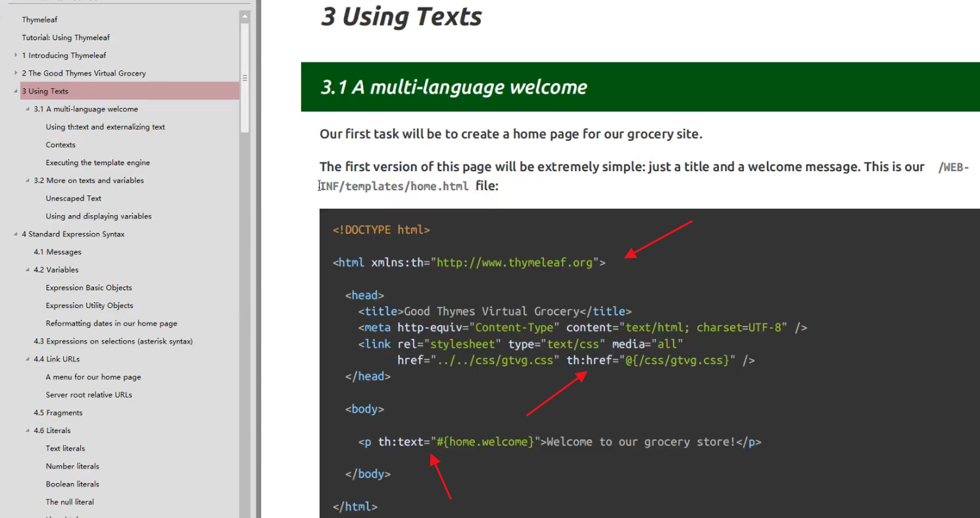Open 'Expression Utility Objects' bookmark

coord(89,305)
